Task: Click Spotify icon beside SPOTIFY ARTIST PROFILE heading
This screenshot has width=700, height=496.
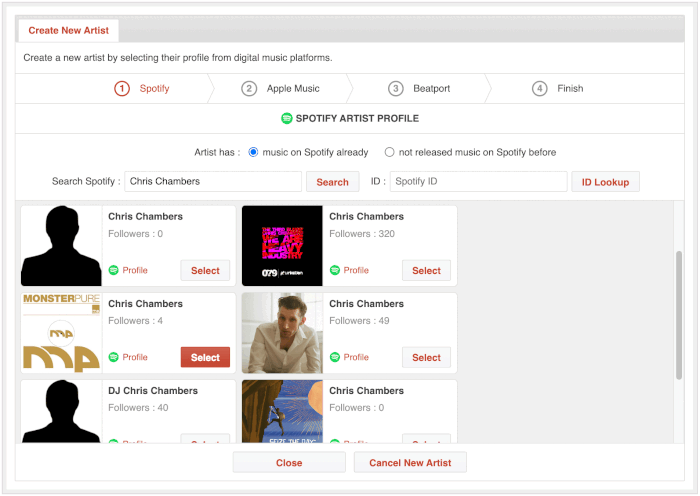Action: [287, 118]
